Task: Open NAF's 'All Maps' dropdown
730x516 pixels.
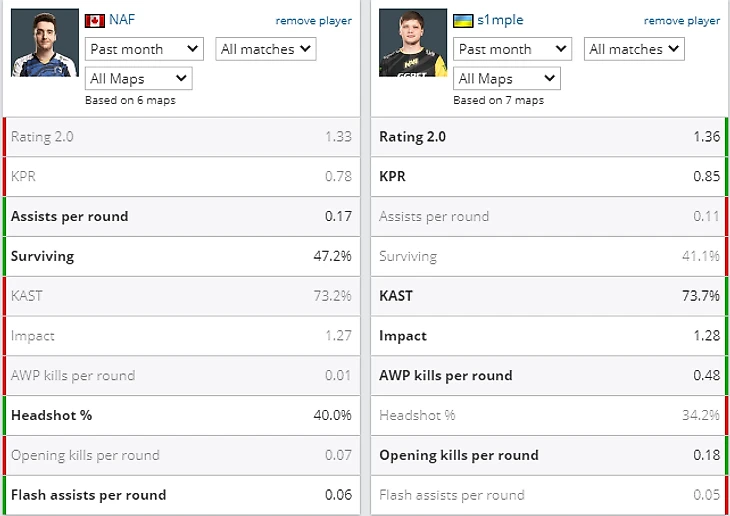Action: tap(138, 78)
